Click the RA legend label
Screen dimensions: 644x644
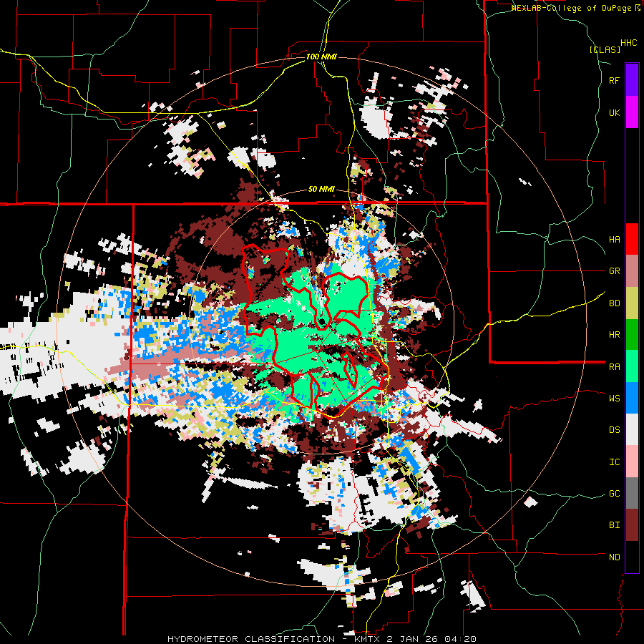tap(614, 366)
